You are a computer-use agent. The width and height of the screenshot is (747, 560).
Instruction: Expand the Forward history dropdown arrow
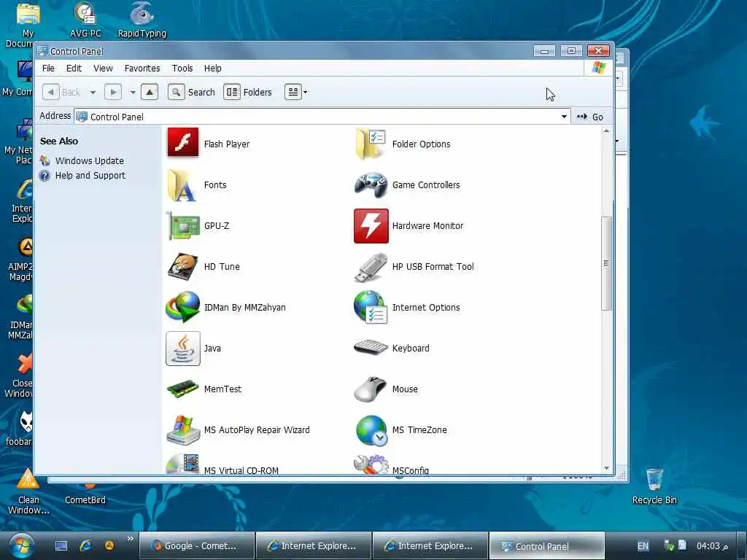[x=133, y=93]
